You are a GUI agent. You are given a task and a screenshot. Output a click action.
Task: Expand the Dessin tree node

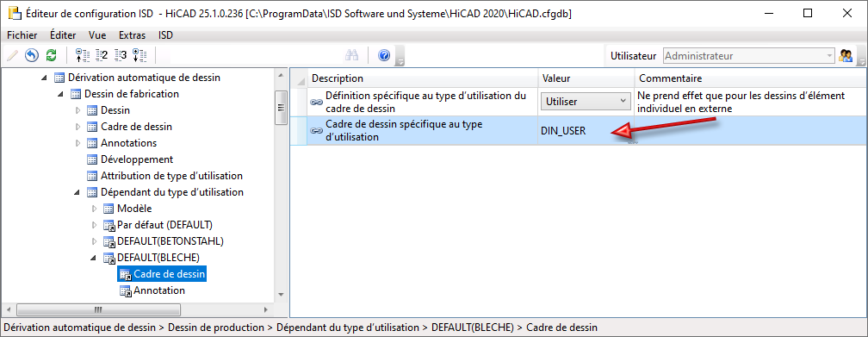[77, 110]
